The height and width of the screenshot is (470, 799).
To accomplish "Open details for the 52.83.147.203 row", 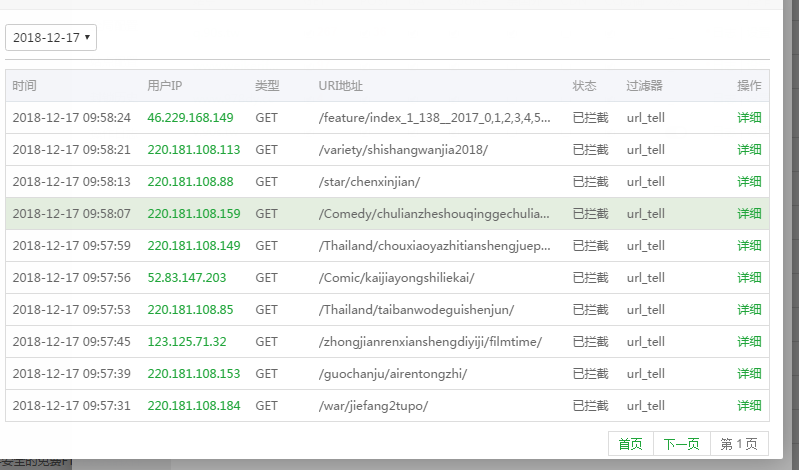I will 749,278.
